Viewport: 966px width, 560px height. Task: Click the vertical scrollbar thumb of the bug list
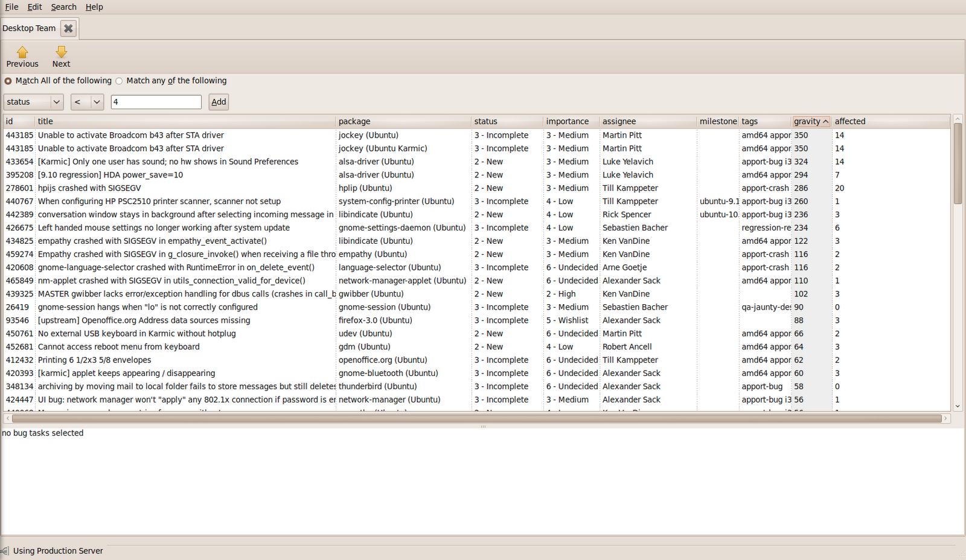click(x=958, y=164)
